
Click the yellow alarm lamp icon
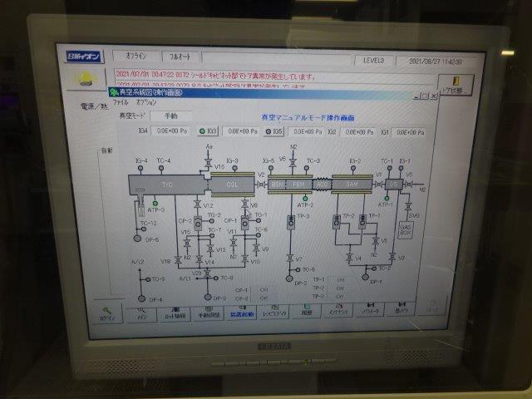click(x=85, y=79)
